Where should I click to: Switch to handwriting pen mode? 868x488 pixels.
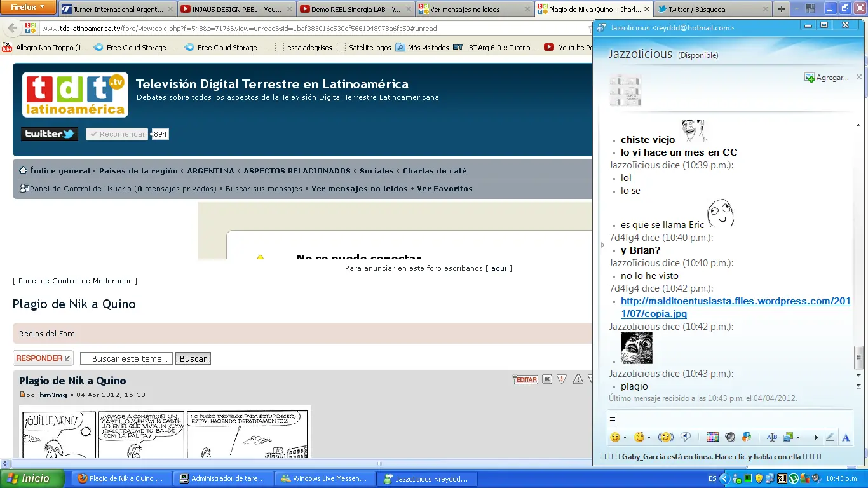830,437
